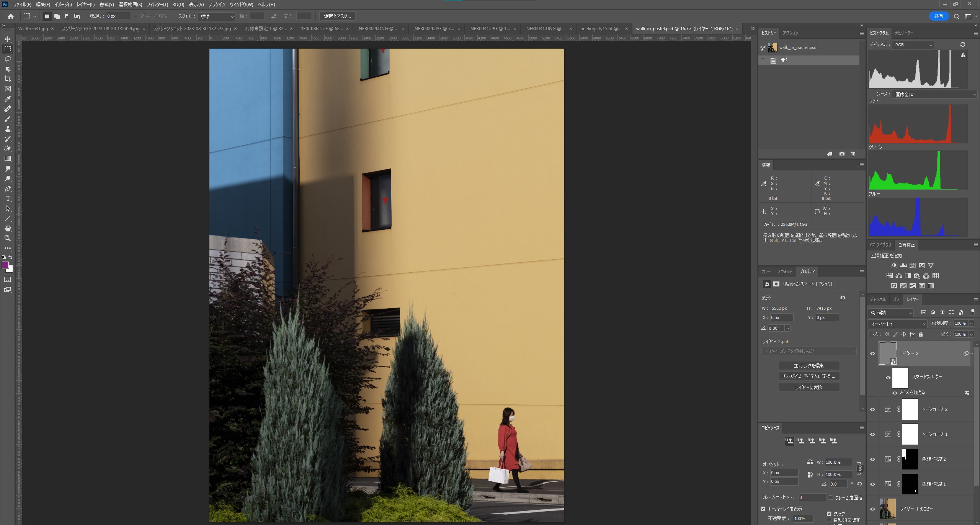The width and height of the screenshot is (980, 525).
Task: Create new snapshot with camera icon
Action: coord(842,154)
